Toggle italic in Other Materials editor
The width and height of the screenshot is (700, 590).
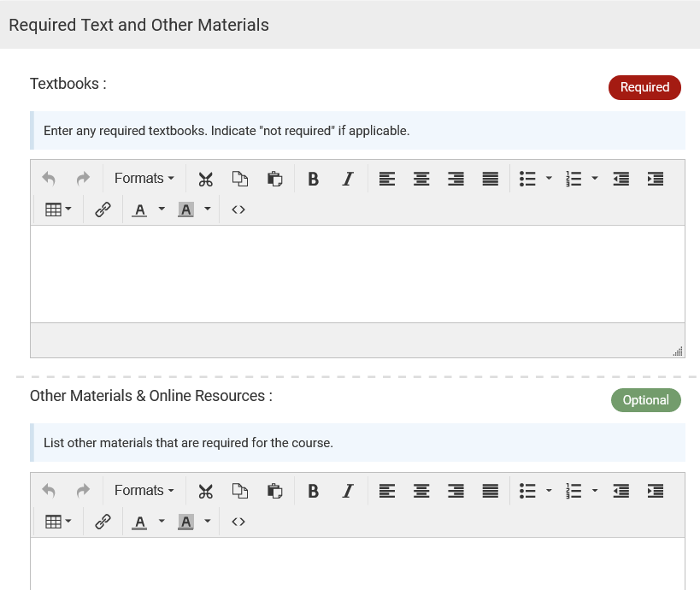348,491
